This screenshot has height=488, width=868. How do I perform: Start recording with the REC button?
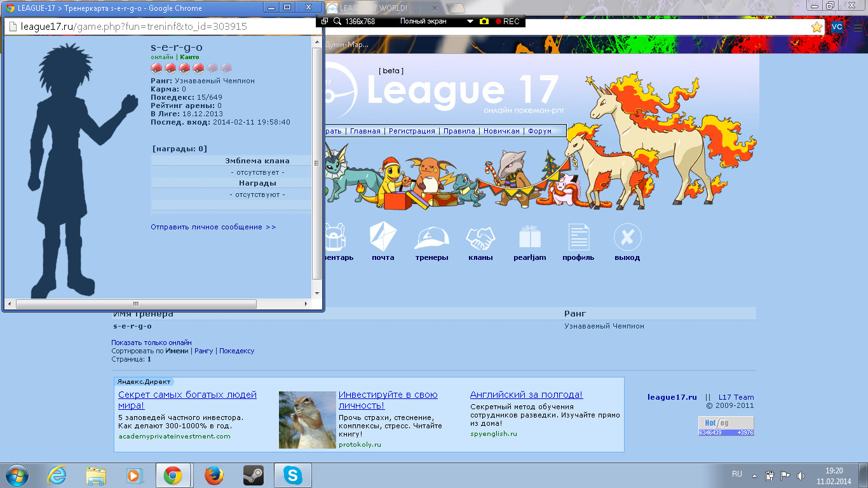pyautogui.click(x=507, y=21)
